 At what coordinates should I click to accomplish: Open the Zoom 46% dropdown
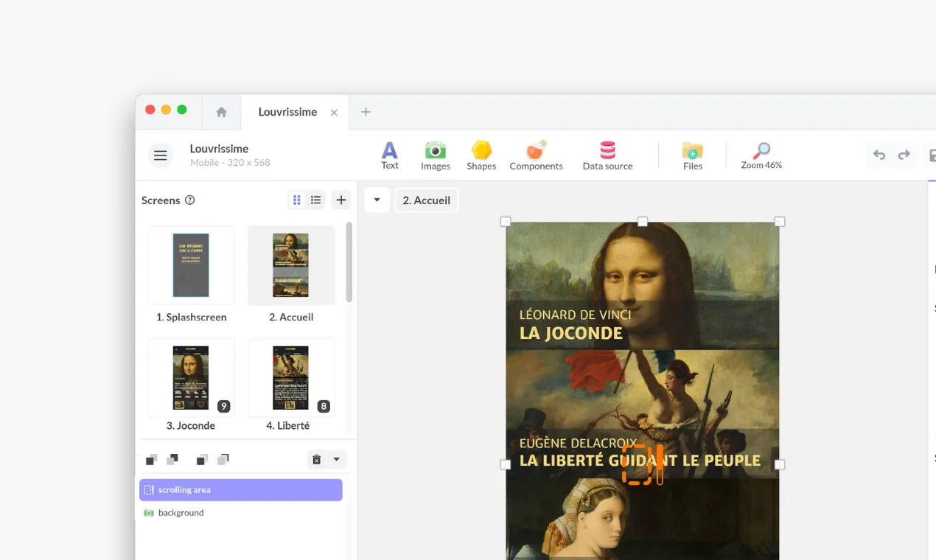761,155
